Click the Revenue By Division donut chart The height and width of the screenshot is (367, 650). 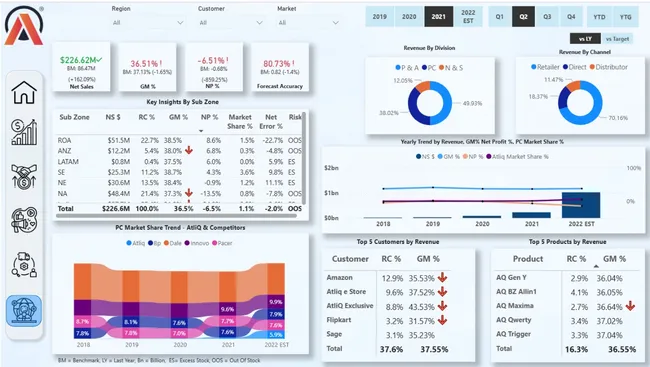tap(430, 103)
